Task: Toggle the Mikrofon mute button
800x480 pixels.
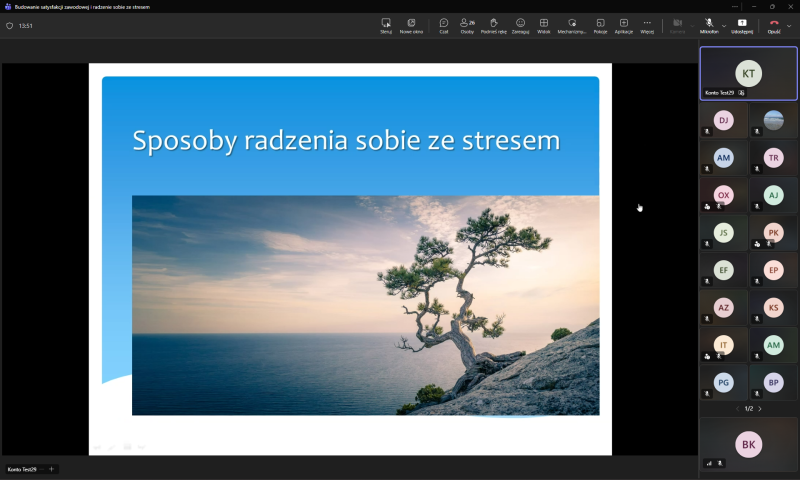Action: tap(709, 25)
